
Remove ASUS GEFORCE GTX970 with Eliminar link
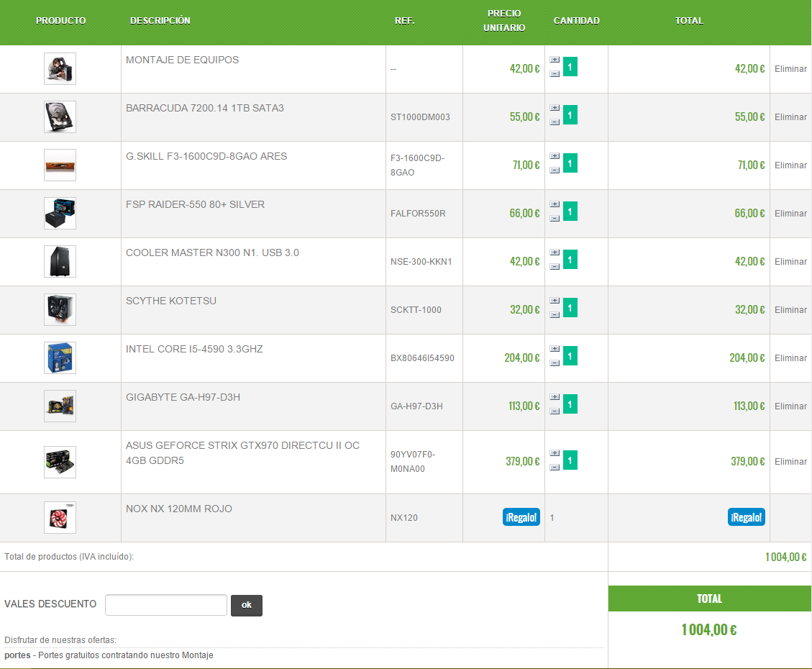pos(790,461)
